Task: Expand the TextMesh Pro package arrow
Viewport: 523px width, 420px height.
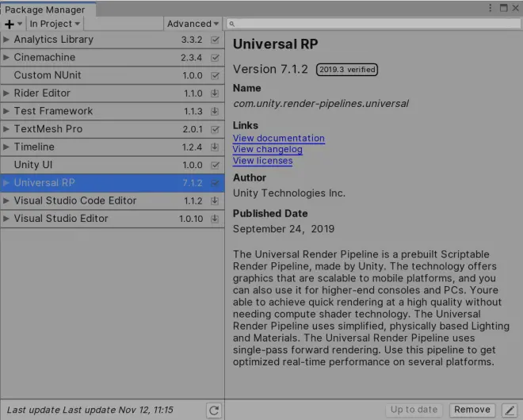Action: coord(6,128)
